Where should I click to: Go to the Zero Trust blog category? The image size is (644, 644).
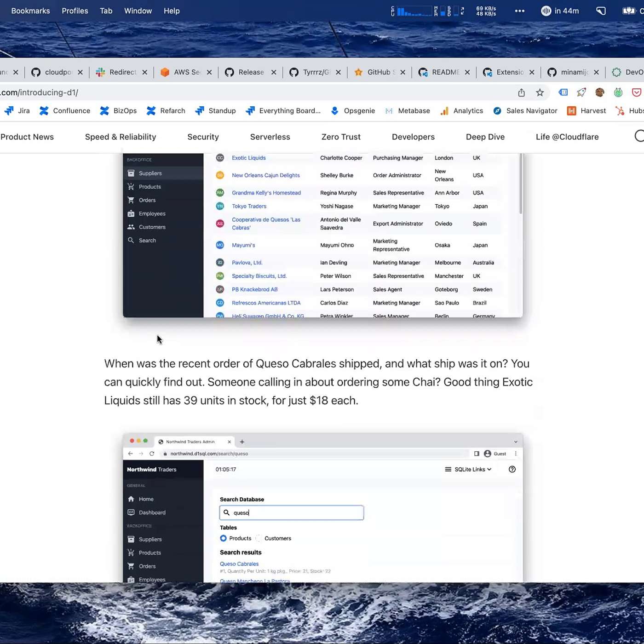click(x=341, y=137)
